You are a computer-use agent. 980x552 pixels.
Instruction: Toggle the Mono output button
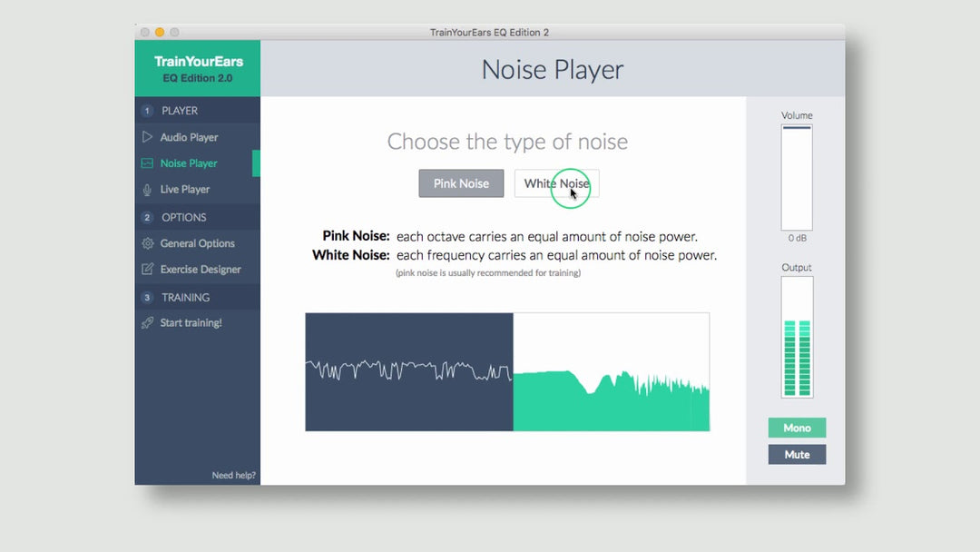797,428
